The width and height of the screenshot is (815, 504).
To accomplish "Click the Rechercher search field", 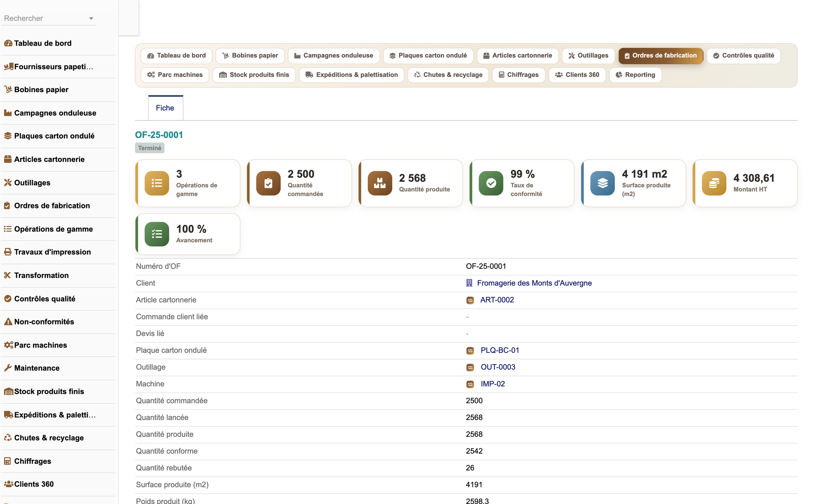I will [49, 18].
